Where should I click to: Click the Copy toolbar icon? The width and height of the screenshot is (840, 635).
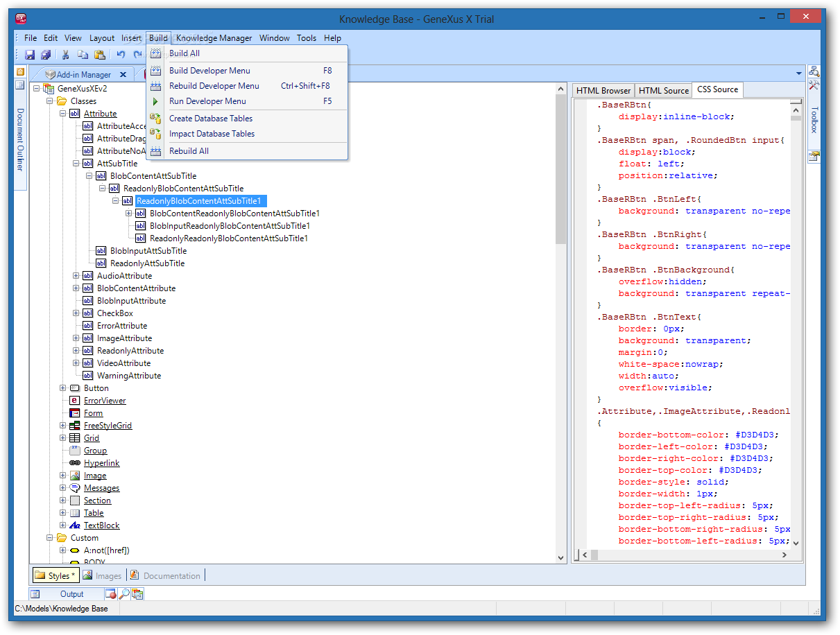83,55
